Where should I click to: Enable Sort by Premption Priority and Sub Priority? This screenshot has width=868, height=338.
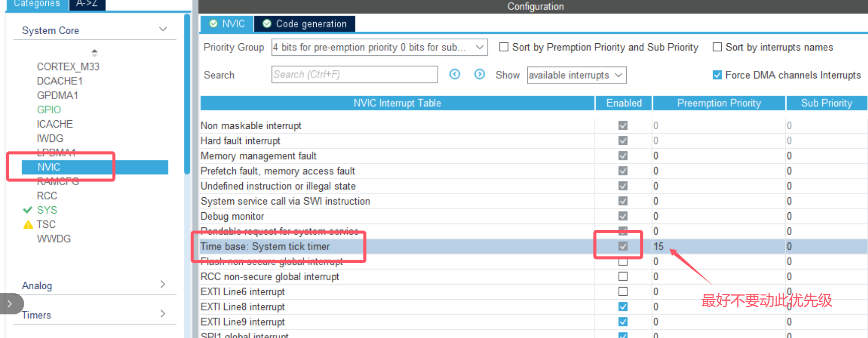pyautogui.click(x=504, y=47)
